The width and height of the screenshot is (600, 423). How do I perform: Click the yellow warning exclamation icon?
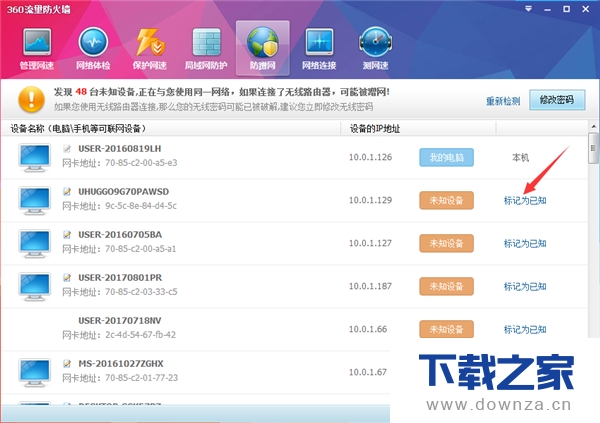tap(31, 99)
